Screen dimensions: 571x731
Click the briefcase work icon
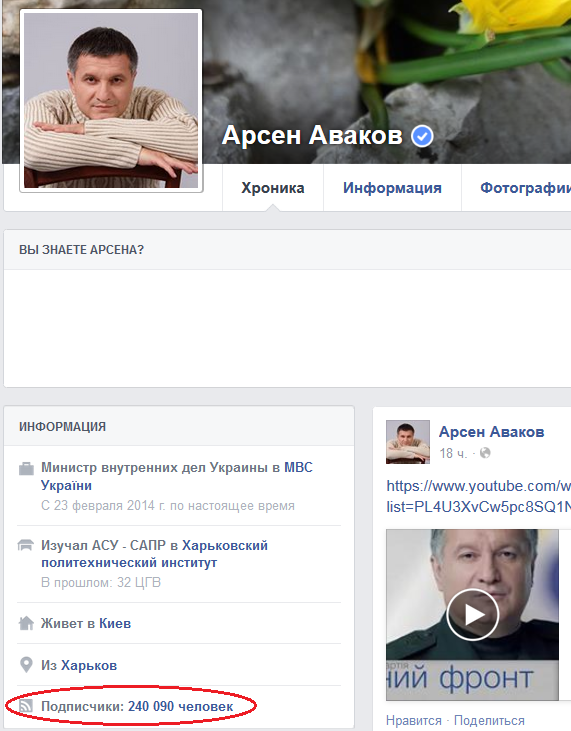(x=26, y=469)
